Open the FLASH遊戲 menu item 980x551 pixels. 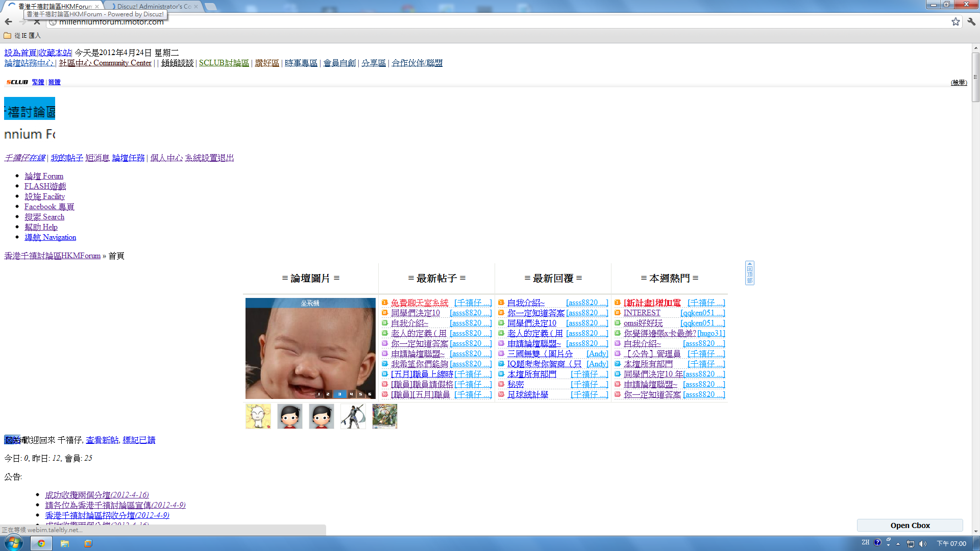45,186
